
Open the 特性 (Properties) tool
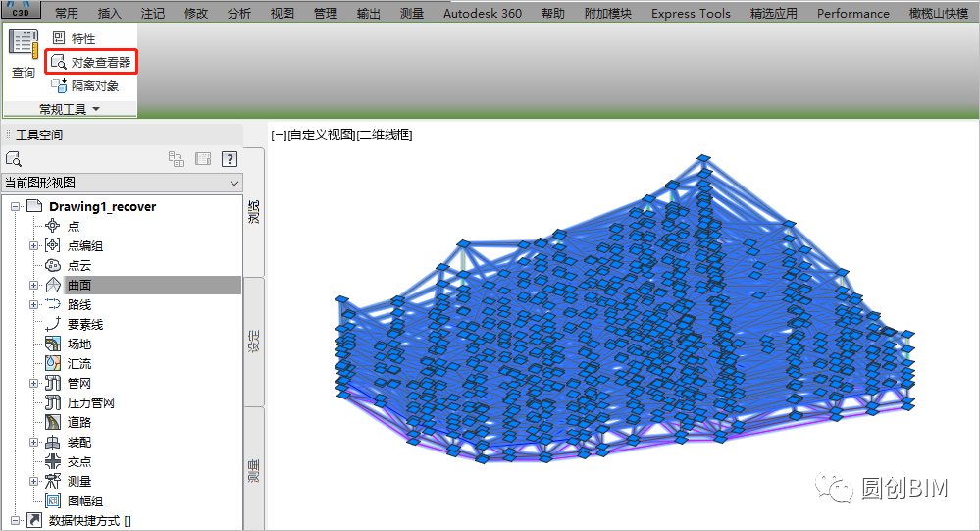(75, 39)
